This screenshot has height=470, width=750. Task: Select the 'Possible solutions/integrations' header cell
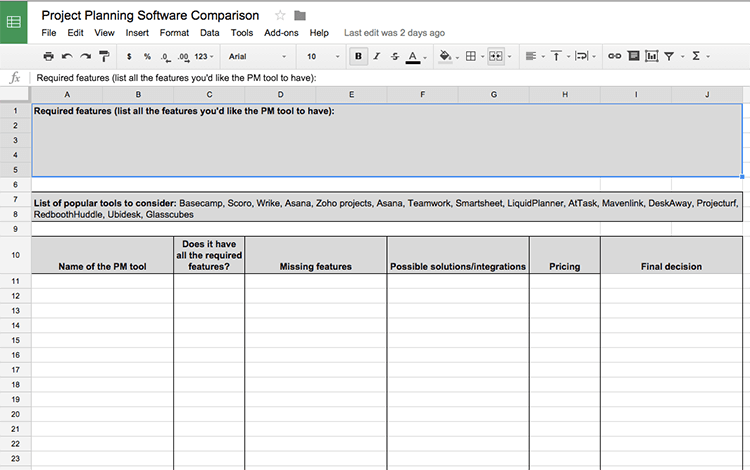click(458, 255)
